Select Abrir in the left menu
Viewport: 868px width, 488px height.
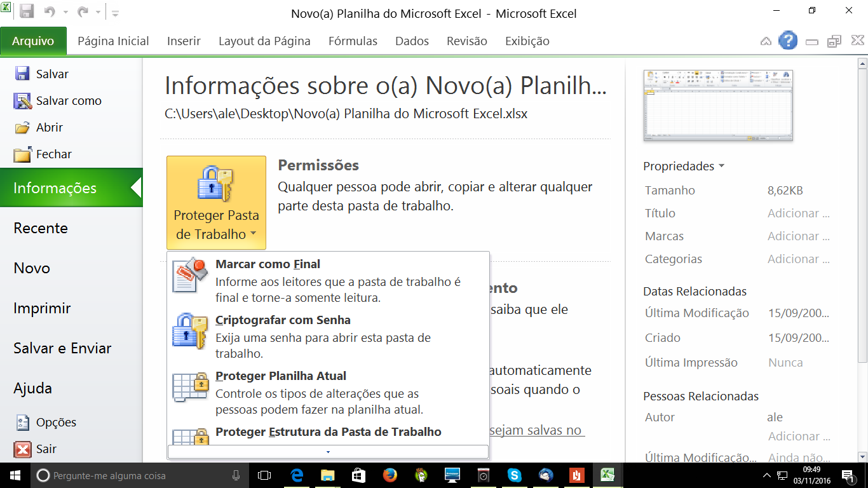[x=38, y=127]
